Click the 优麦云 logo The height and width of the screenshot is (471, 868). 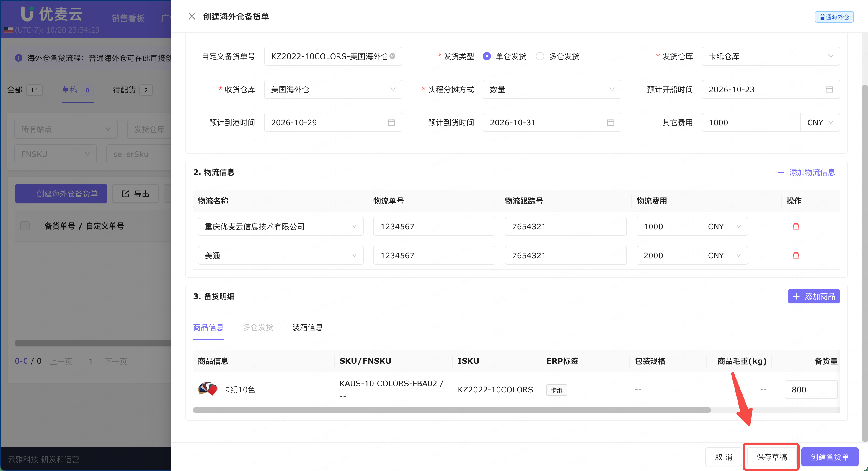point(52,14)
